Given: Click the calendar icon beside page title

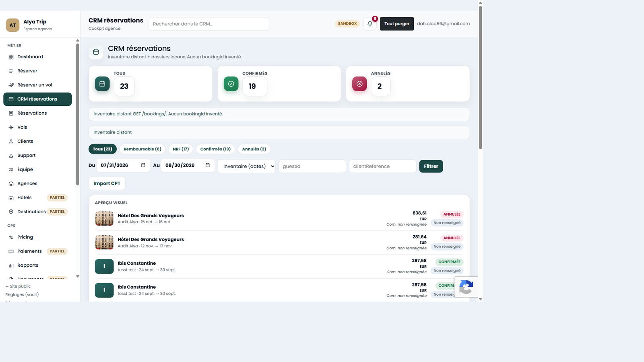Looking at the screenshot, I should click(96, 52).
